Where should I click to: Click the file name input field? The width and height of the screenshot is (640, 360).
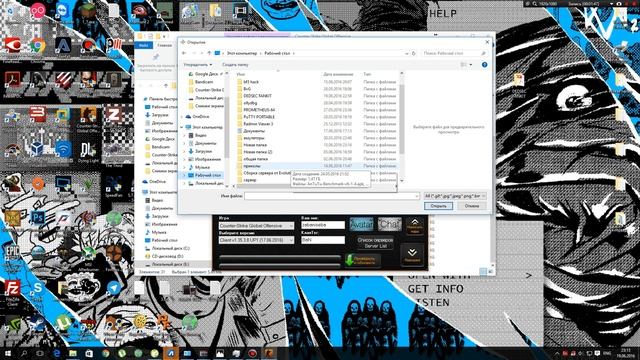click(331, 196)
